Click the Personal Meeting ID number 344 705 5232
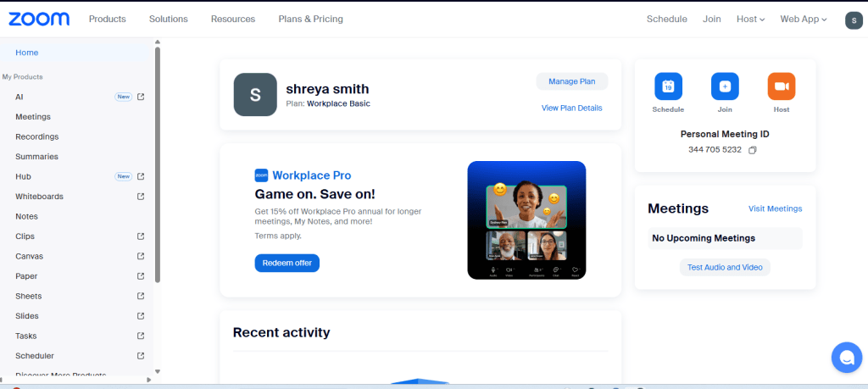The height and width of the screenshot is (389, 868). point(715,149)
